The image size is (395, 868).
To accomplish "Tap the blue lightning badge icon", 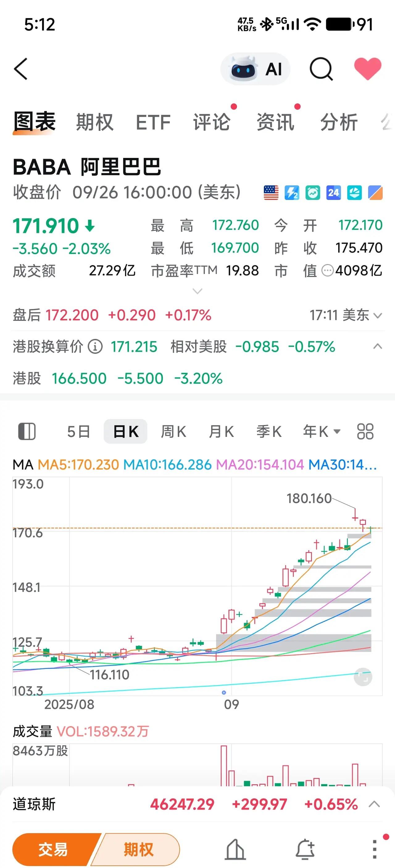I will [292, 193].
